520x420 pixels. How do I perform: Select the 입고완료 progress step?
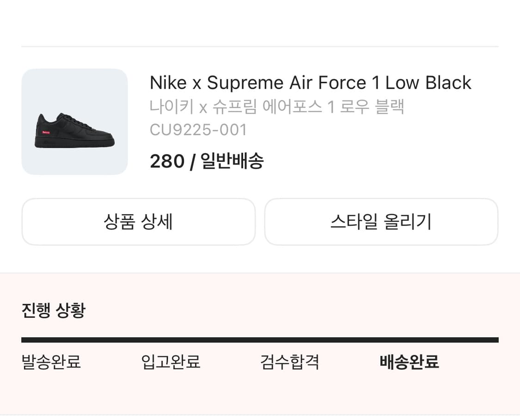point(171,362)
